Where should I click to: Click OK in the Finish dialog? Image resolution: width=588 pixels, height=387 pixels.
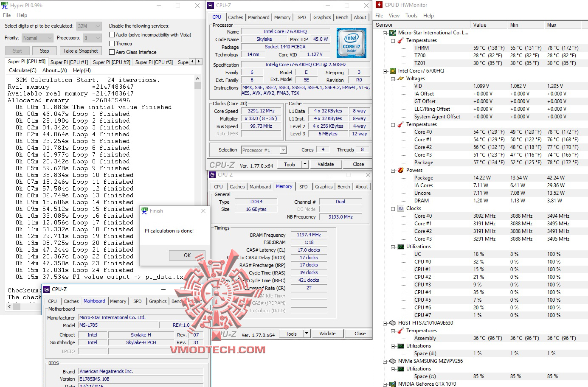click(x=187, y=255)
